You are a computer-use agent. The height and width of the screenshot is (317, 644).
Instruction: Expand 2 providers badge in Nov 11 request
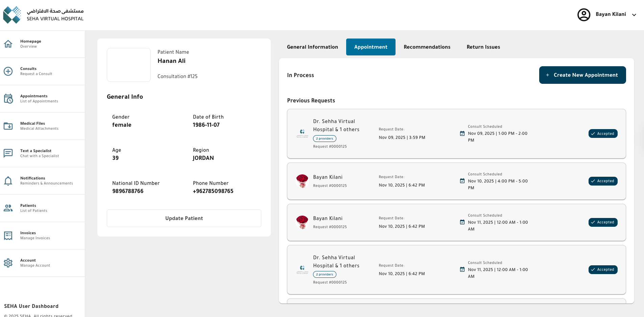(325, 274)
